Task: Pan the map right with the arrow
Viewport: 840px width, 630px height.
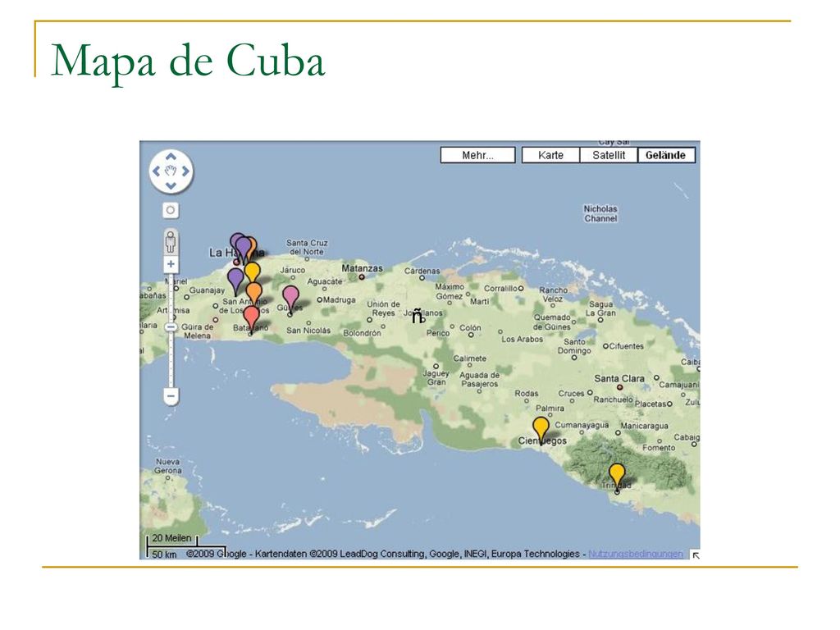Action: 185,171
